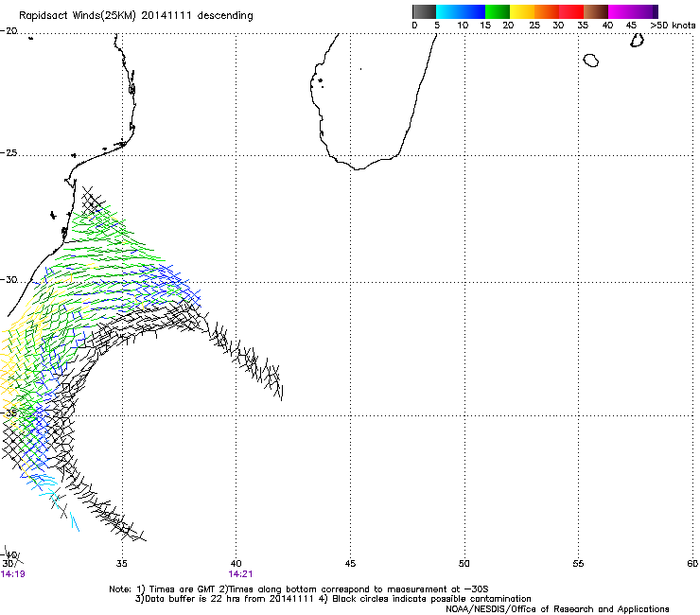The width and height of the screenshot is (700, 615).
Task: Click the Reunion island outline near 55E
Action: pos(591,61)
